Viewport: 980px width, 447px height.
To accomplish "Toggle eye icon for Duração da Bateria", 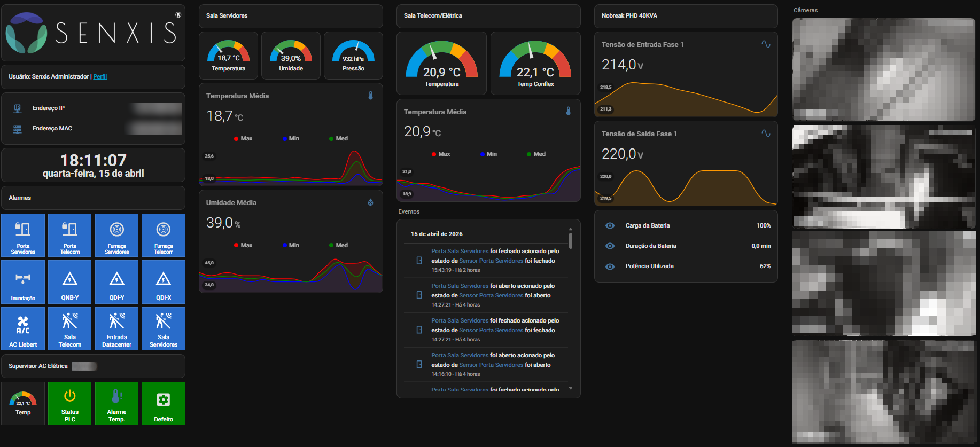I will click(610, 246).
